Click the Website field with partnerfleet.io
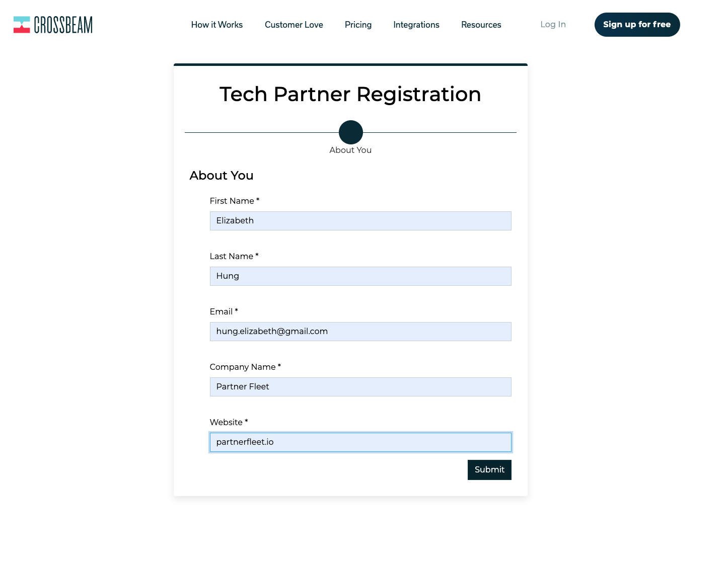The image size is (728, 561). tap(360, 442)
